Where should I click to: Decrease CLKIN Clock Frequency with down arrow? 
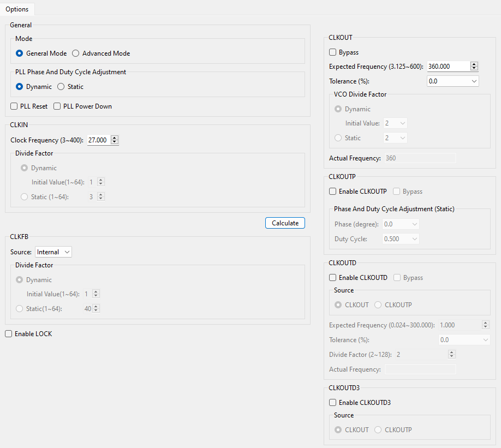click(114, 142)
